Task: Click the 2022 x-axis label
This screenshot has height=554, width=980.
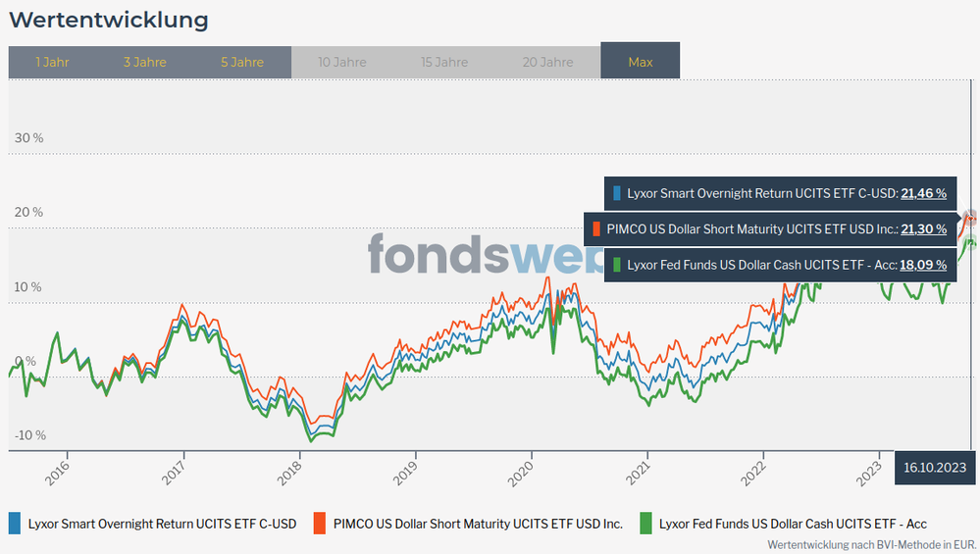Action: [753, 474]
